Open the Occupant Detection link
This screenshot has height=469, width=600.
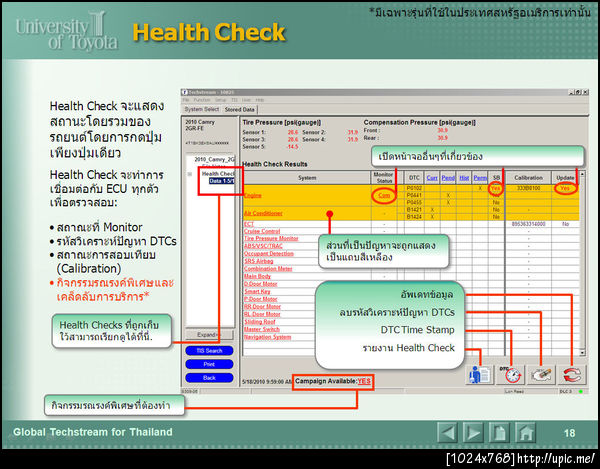tap(269, 254)
